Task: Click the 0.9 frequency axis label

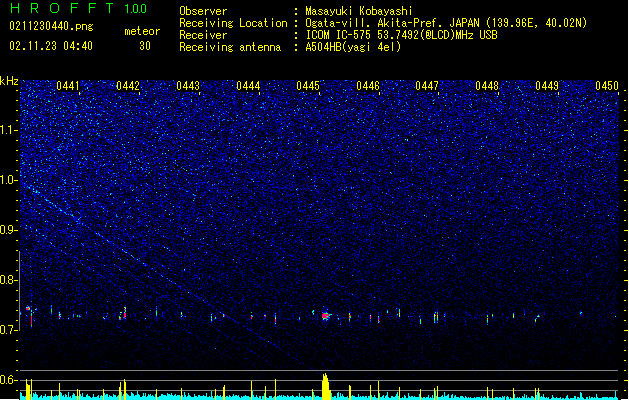Action: click(9, 230)
